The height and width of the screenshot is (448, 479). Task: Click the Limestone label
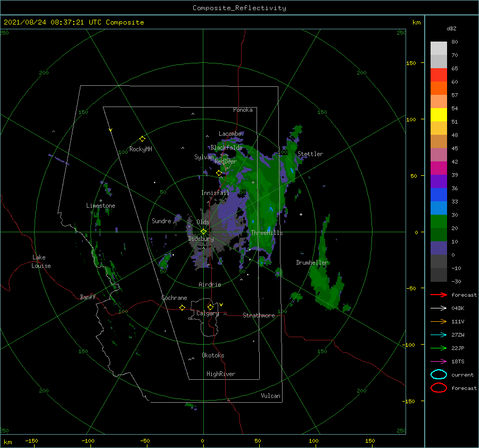101,206
